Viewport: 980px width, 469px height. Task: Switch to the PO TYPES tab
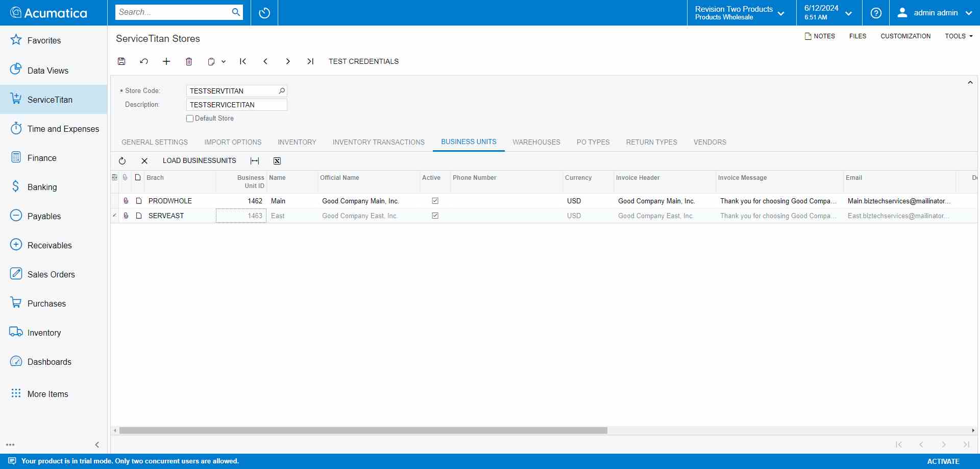click(x=593, y=142)
